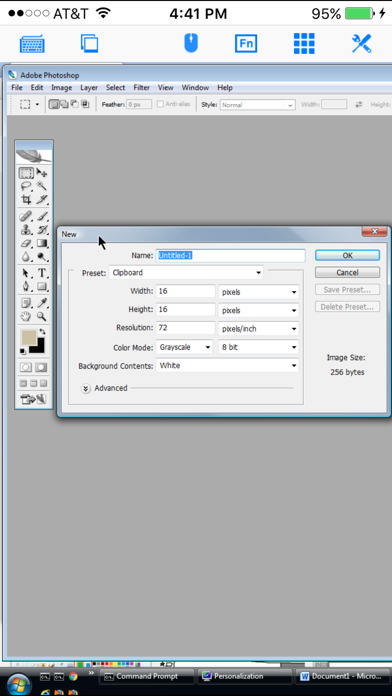
Task: Select the Healing Brush tool
Action: 26,217
